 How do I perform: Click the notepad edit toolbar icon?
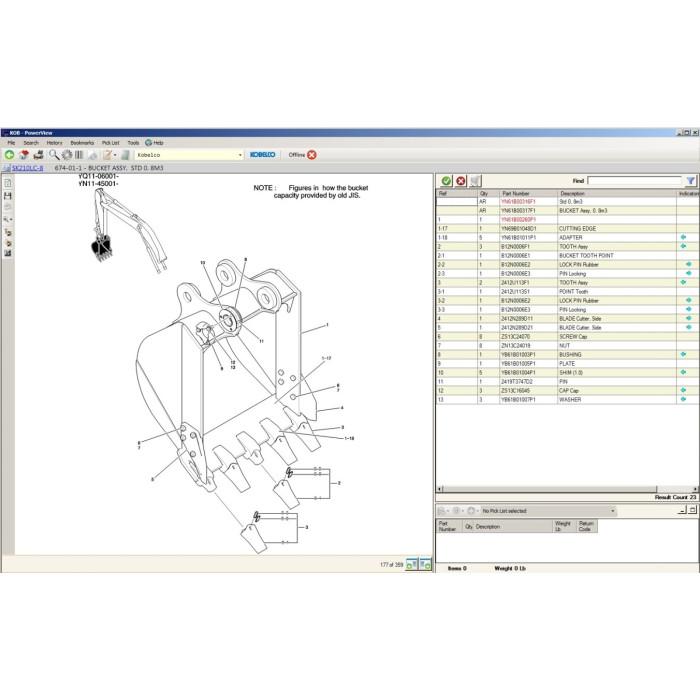tap(107, 155)
